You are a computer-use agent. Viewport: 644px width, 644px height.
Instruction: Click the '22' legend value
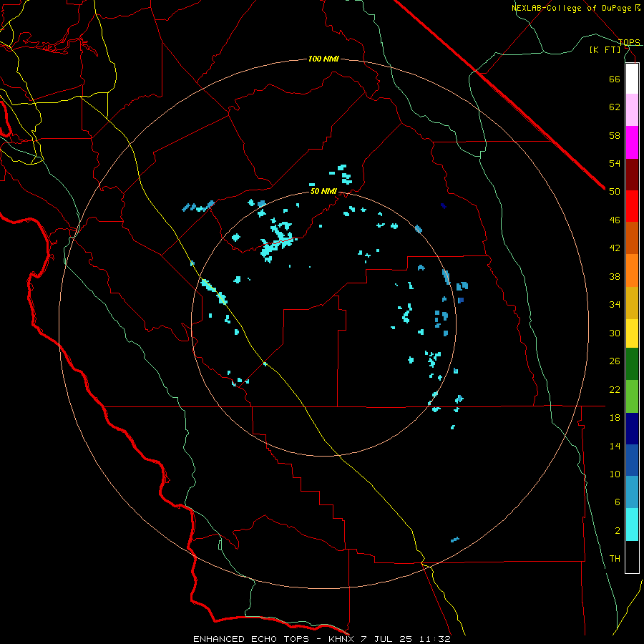pyautogui.click(x=615, y=389)
